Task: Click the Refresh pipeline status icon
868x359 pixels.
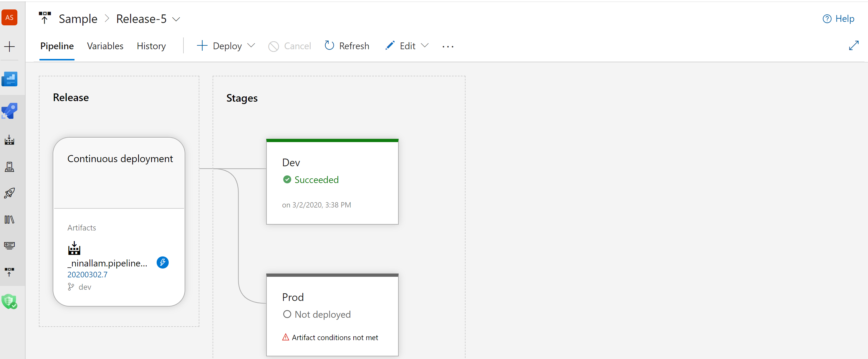Action: coord(329,46)
